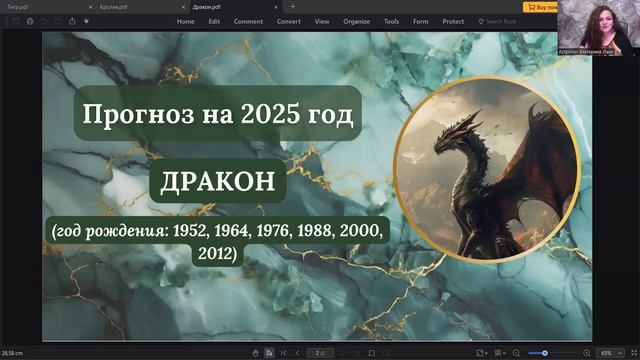This screenshot has width=640, height=360.
Task: Click the '28,58 cm' page size readout
Action: (x=12, y=353)
